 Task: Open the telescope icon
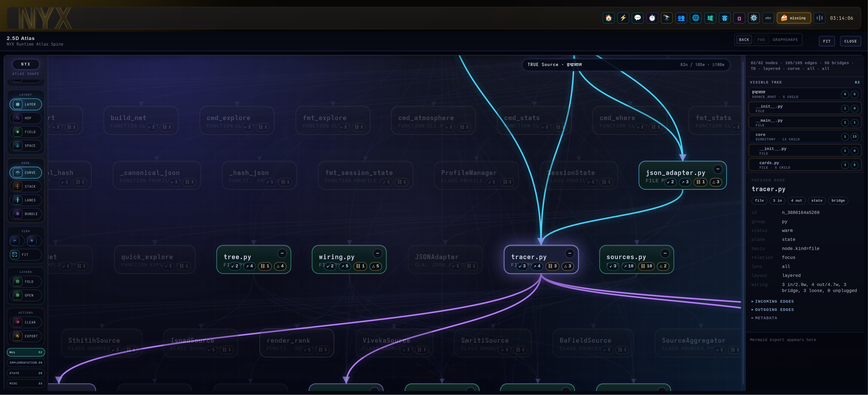(x=666, y=18)
